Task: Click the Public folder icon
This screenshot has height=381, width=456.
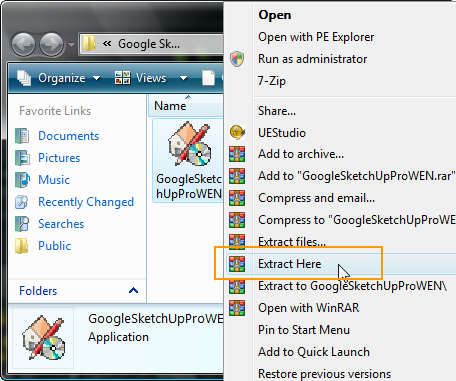Action: point(22,246)
